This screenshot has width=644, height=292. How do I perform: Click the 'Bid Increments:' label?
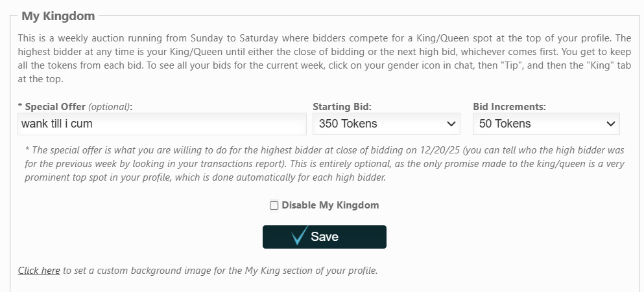[510, 106]
